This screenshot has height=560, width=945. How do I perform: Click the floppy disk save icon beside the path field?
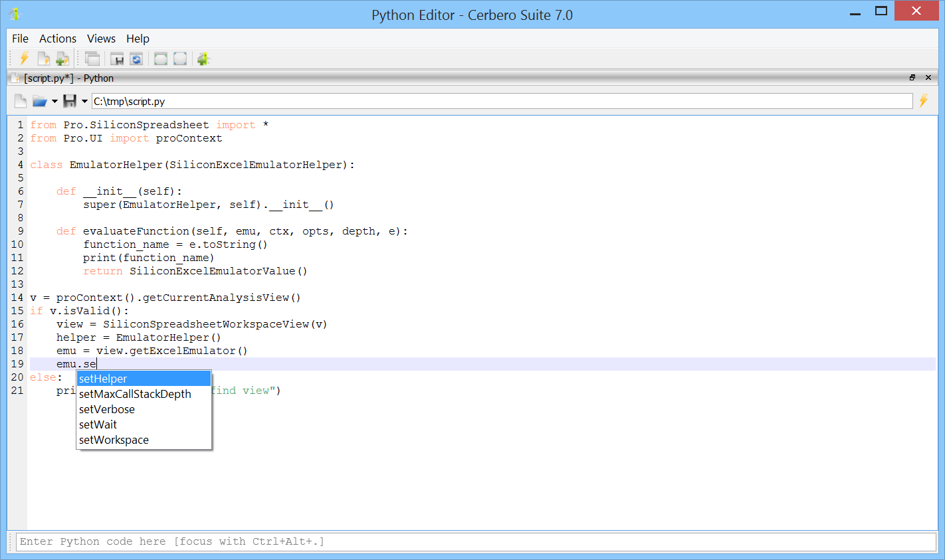pos(70,101)
